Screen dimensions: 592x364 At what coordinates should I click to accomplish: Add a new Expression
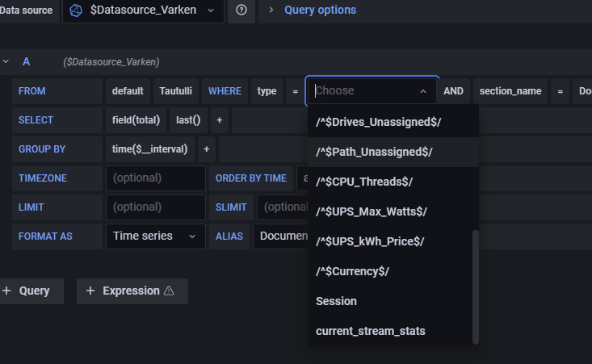coord(132,291)
